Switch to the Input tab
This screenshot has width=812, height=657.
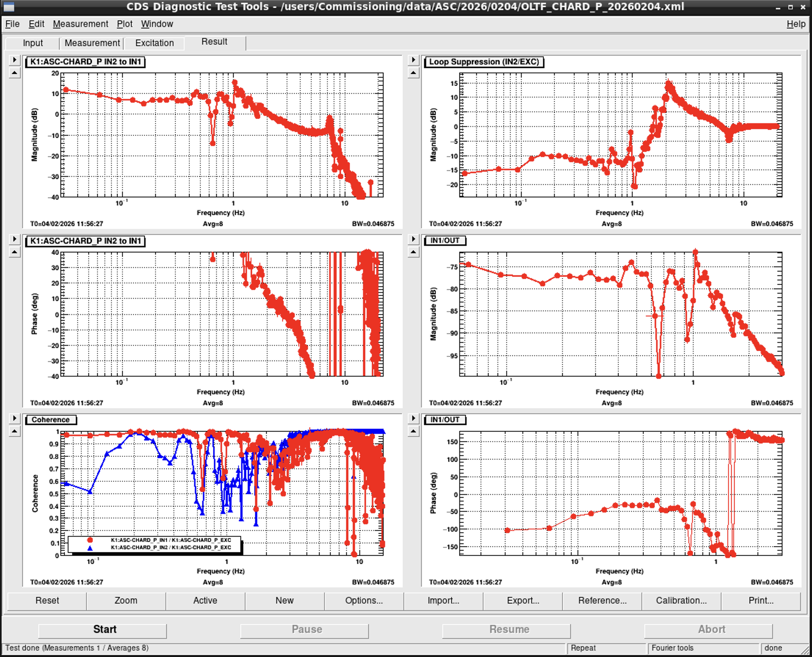pyautogui.click(x=33, y=43)
